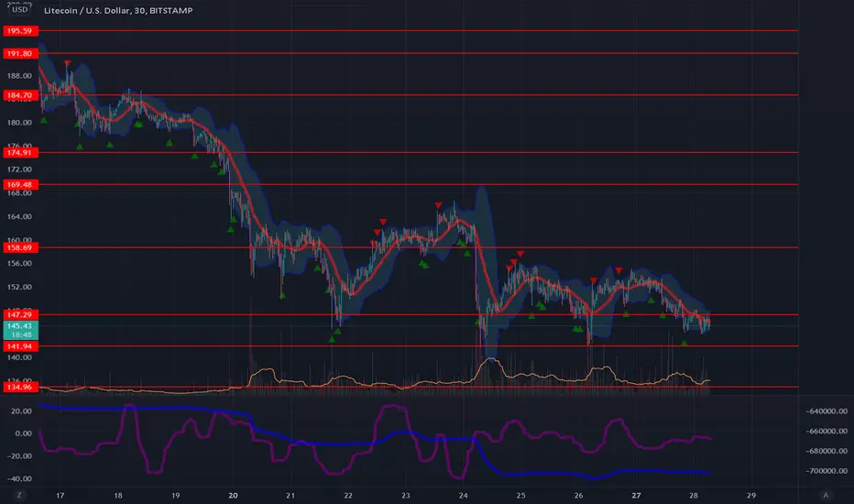
Task: Click the USD currency button
Action: (19, 9)
